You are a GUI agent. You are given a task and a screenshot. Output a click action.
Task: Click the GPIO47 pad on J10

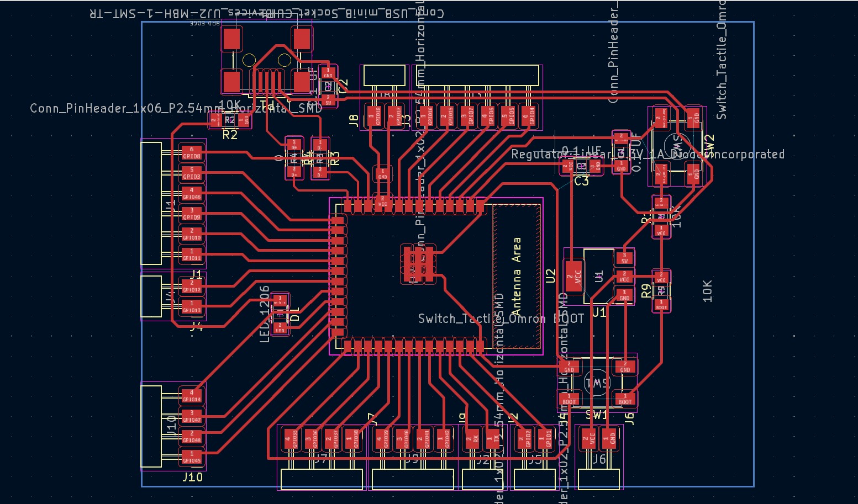[192, 417]
